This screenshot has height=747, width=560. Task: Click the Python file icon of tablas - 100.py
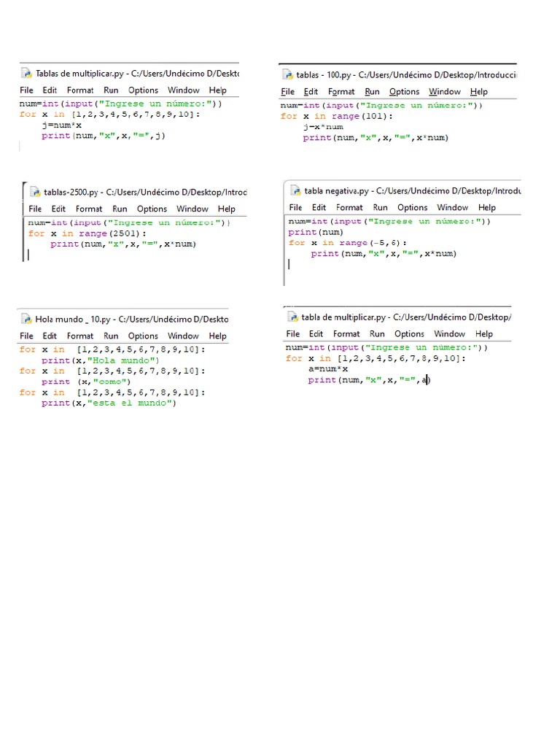287,75
